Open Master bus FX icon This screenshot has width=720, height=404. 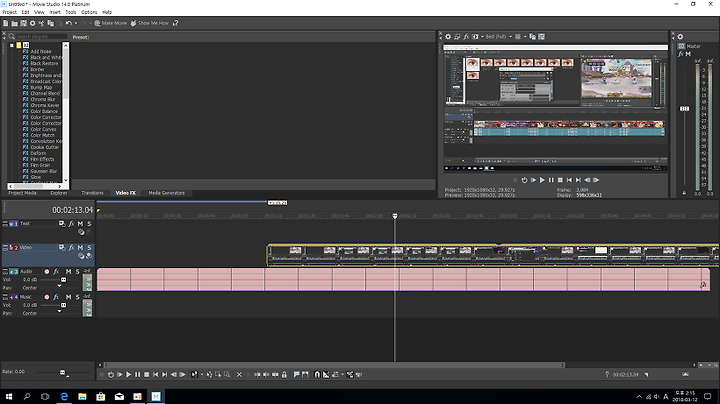tap(681, 54)
